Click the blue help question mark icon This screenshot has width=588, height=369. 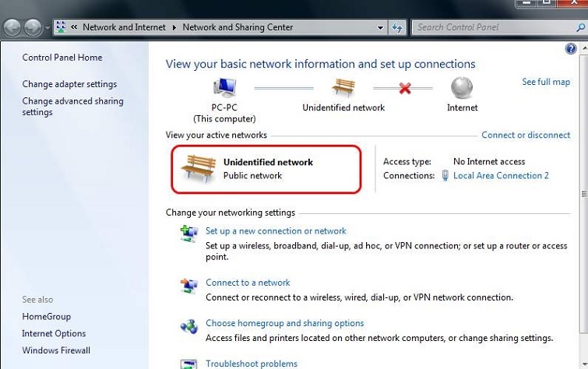571,49
